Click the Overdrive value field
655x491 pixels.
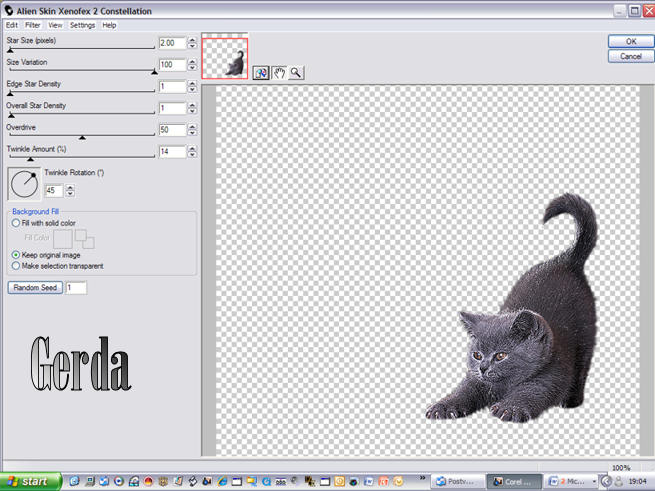coord(173,130)
